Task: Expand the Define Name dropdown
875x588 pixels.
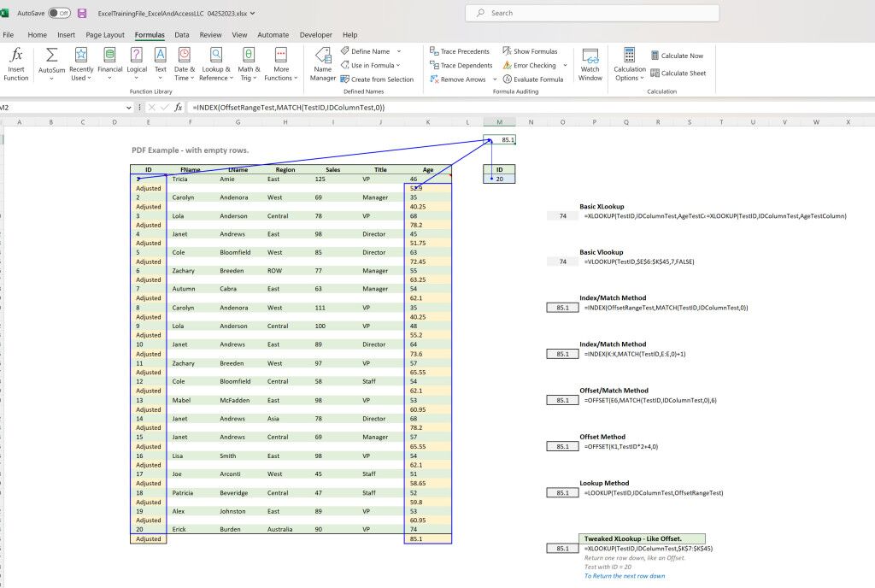Action: (x=398, y=51)
